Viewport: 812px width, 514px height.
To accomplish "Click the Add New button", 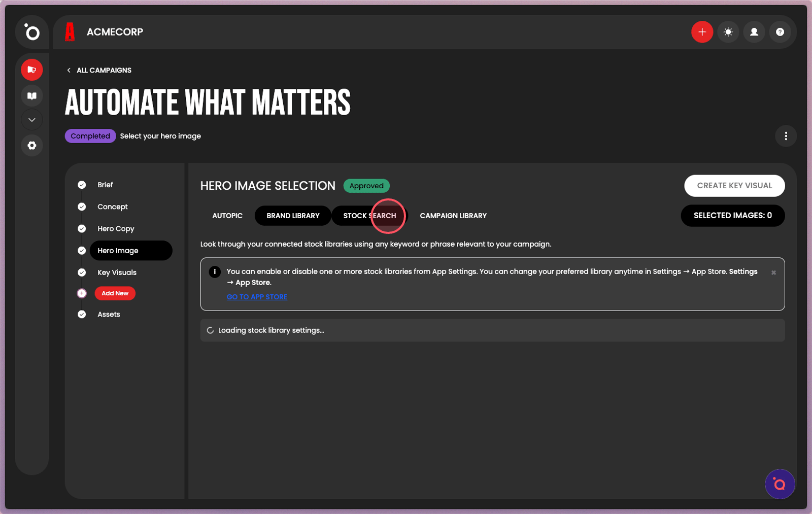I will pos(115,293).
